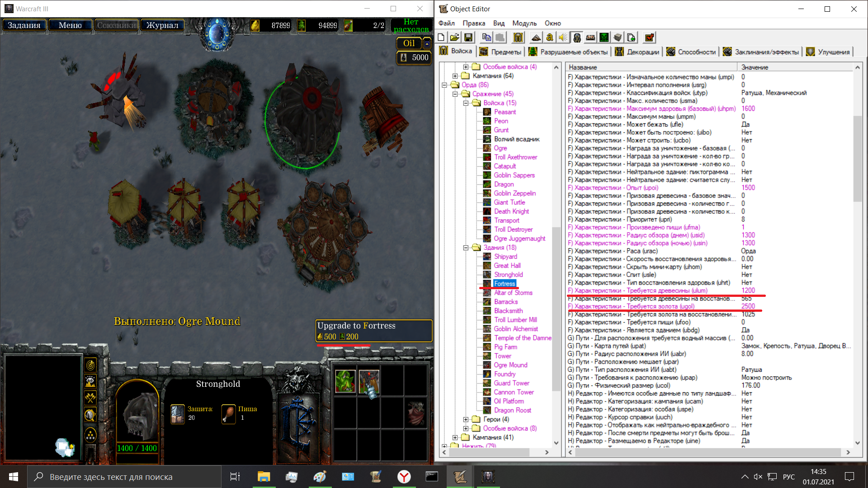
Task: Click the Windows Start button
Action: (x=14, y=477)
